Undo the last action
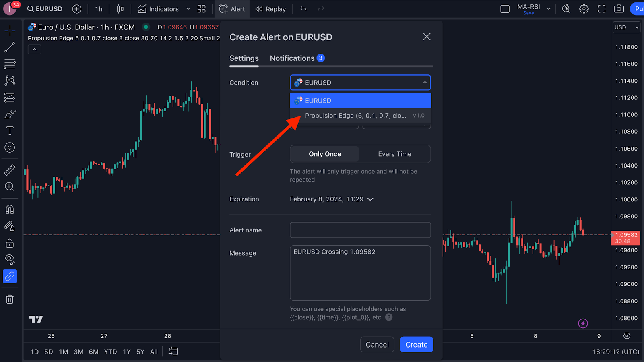 (x=303, y=9)
